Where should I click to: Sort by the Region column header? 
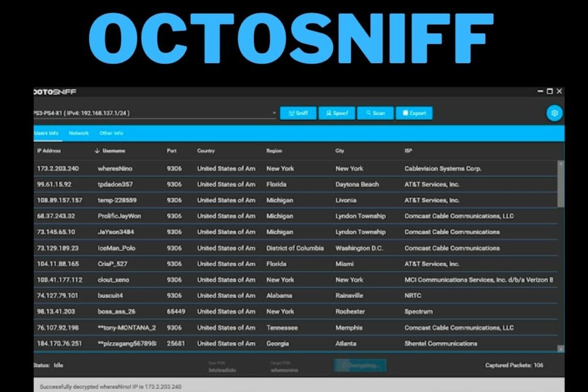pos(274,150)
